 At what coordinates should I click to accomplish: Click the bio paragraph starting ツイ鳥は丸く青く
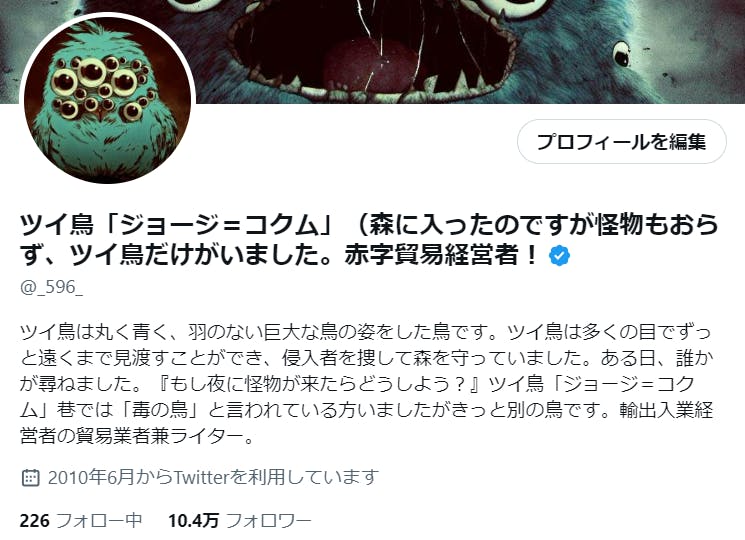point(367,384)
